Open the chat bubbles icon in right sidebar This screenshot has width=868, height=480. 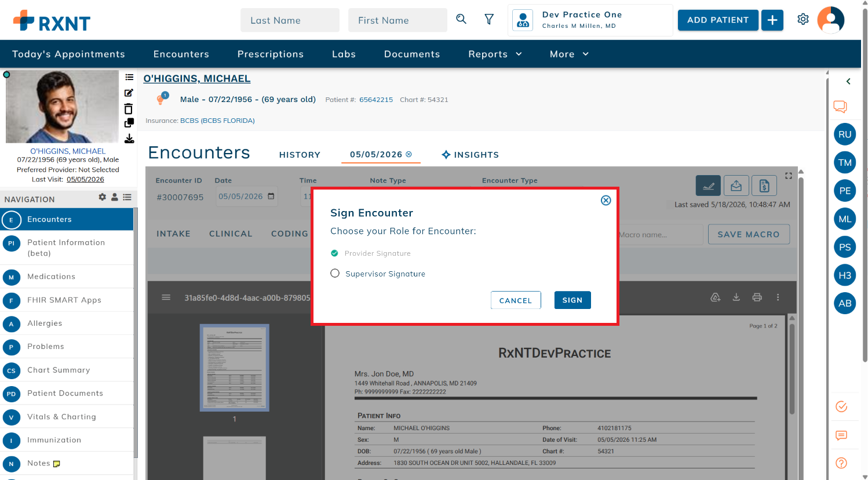pos(840,107)
